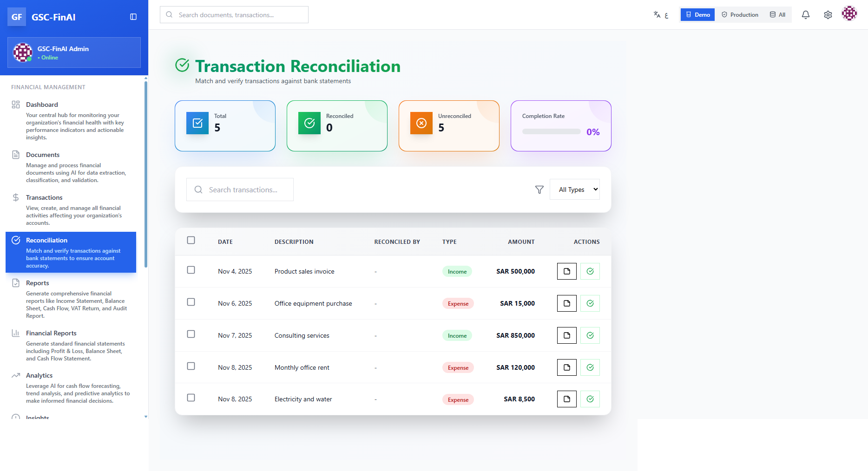This screenshot has width=868, height=471.
Task: Open the Dashboard section in the sidebar
Action: click(x=42, y=104)
